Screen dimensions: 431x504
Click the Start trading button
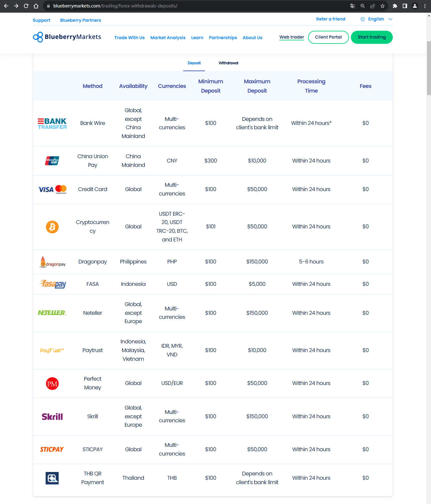[x=372, y=37]
